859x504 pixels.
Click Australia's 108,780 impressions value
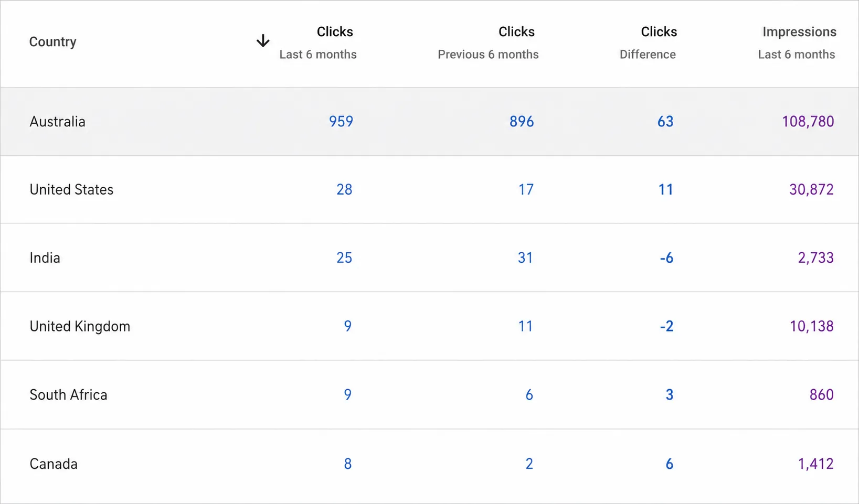pyautogui.click(x=808, y=122)
